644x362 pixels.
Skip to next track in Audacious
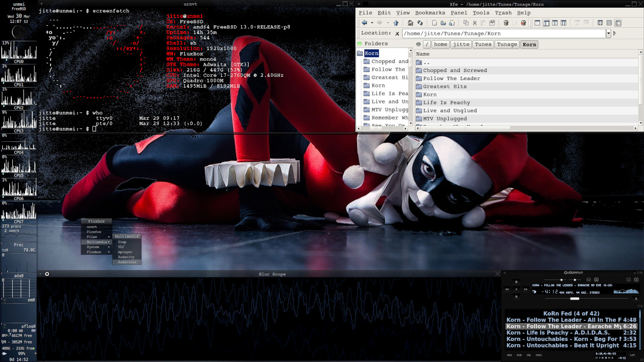pyautogui.click(x=526, y=289)
